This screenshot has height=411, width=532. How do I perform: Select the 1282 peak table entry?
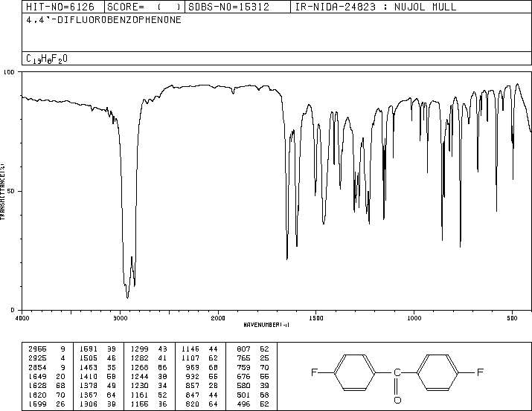pyautogui.click(x=149, y=357)
